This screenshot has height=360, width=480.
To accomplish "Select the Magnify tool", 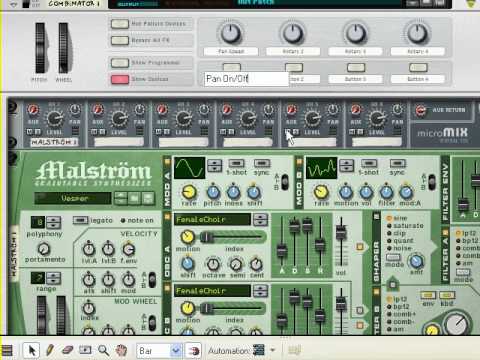I will pos(103,350).
